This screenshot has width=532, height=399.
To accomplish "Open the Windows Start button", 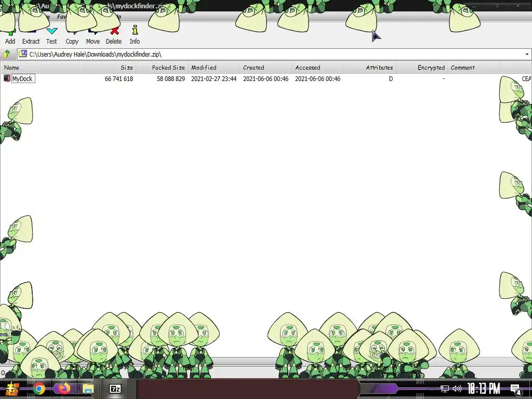I will click(11, 389).
